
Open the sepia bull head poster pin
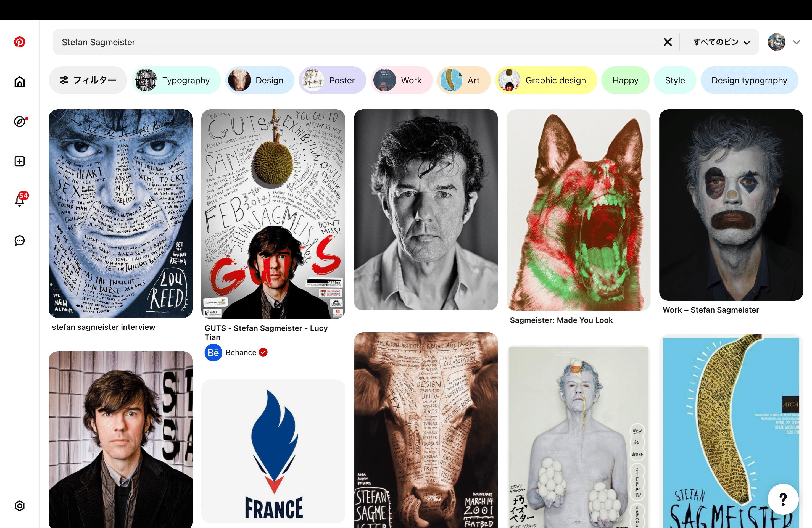[x=426, y=430]
